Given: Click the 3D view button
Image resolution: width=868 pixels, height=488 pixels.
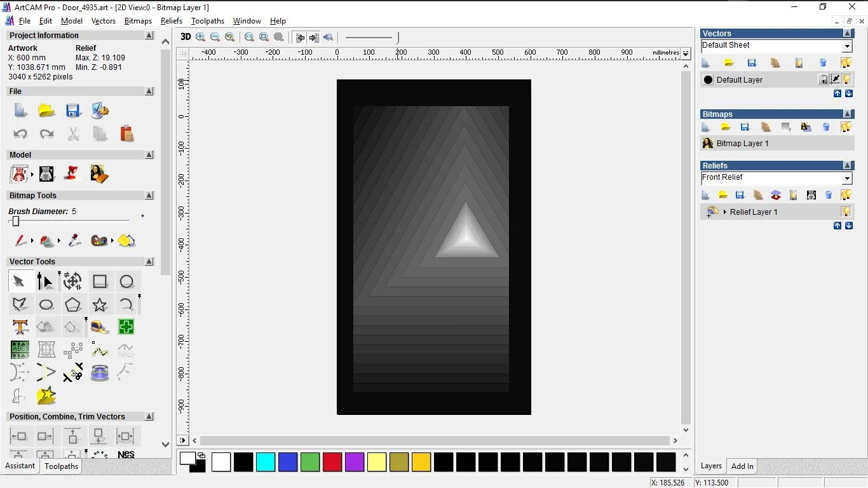Looking at the screenshot, I should coord(186,37).
